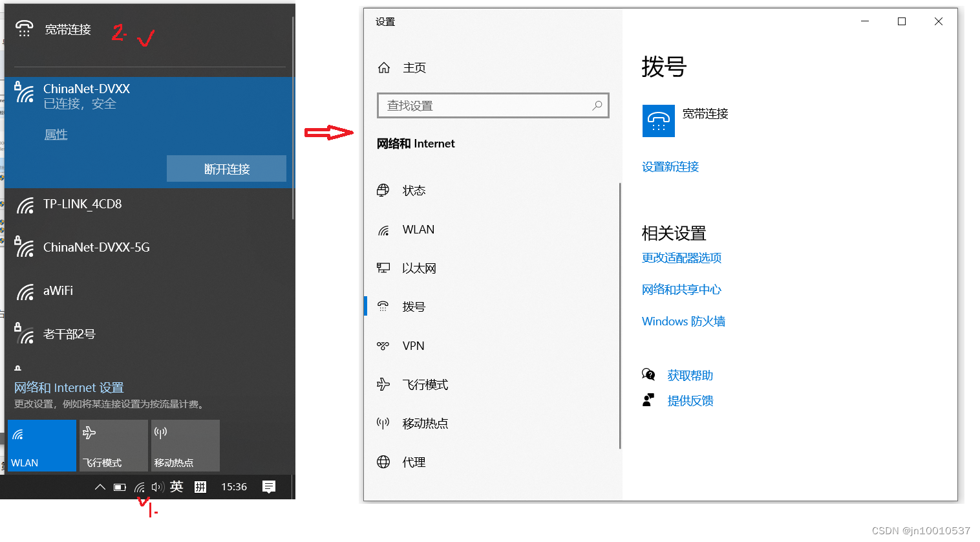Switch the 英 input language indicator
This screenshot has width=980, height=542.
tap(176, 486)
